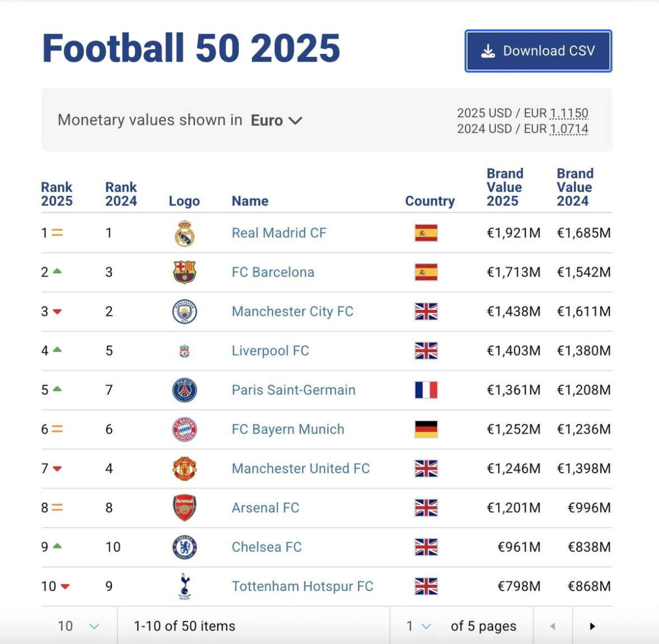Click the 2025 USD/EUR rate 1.1150
This screenshot has width=659, height=644.
click(x=569, y=113)
